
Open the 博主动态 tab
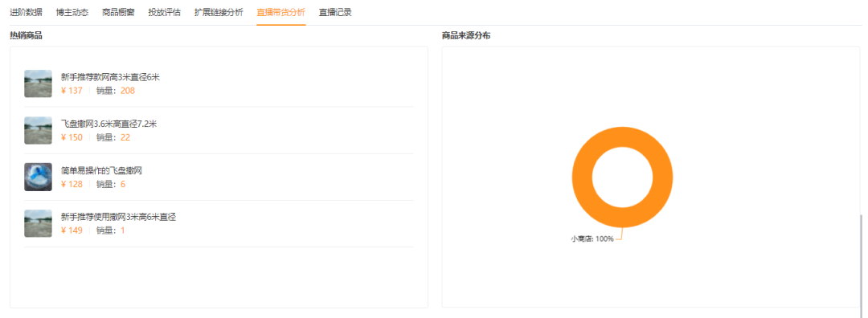click(x=72, y=12)
